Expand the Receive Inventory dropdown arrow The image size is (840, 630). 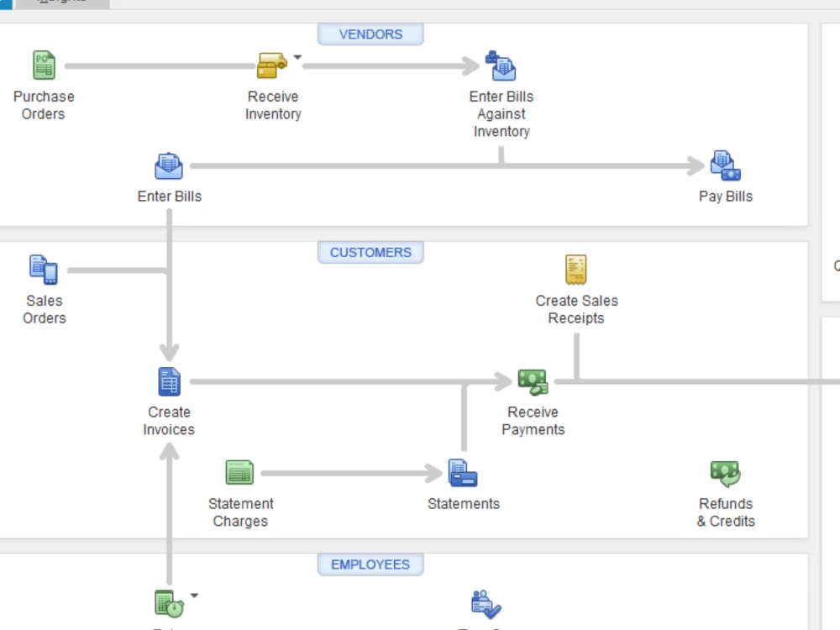tap(298, 57)
